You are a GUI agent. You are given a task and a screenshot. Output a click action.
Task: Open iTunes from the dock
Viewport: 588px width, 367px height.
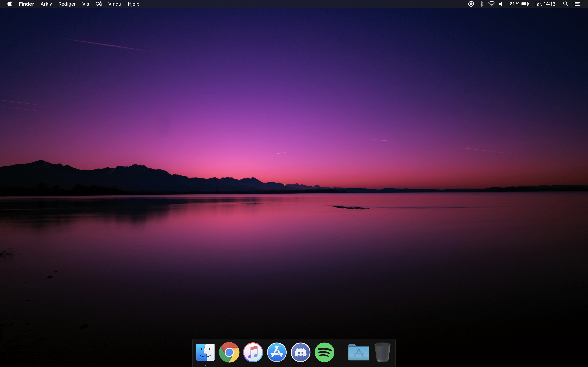[x=253, y=352]
